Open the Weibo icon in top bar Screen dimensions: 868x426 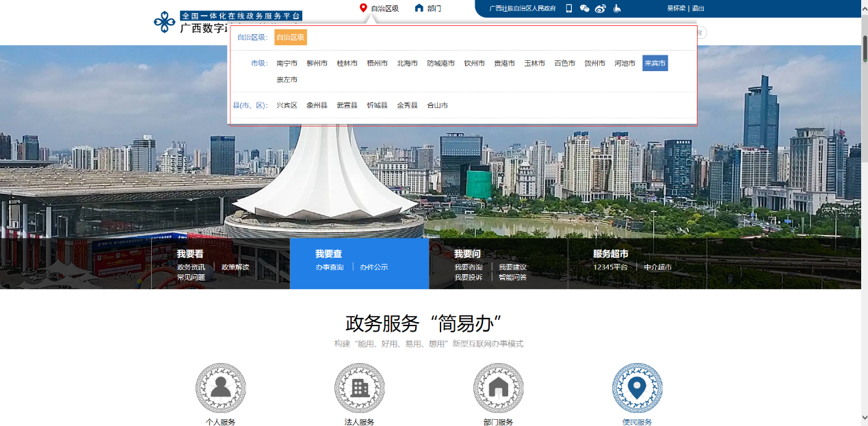point(601,9)
